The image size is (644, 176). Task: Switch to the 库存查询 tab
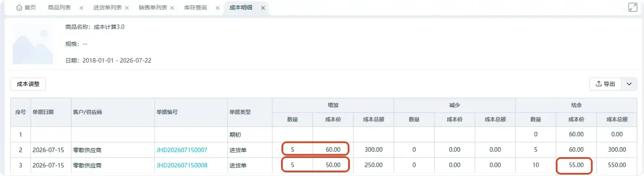click(195, 8)
